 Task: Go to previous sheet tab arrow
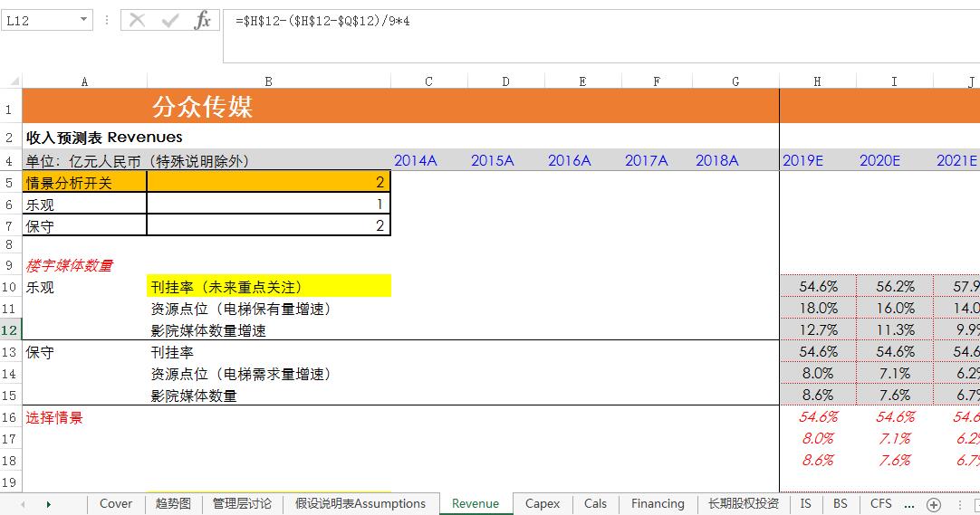coord(24,504)
